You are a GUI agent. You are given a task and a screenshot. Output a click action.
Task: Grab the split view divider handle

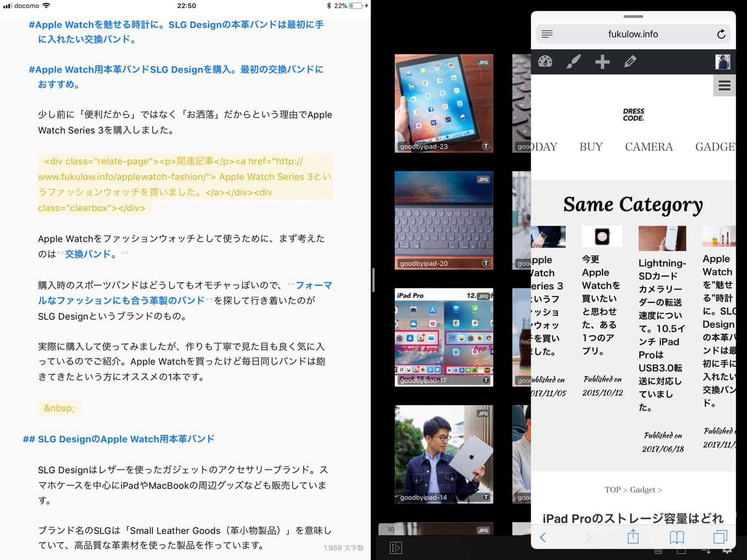tap(373, 280)
